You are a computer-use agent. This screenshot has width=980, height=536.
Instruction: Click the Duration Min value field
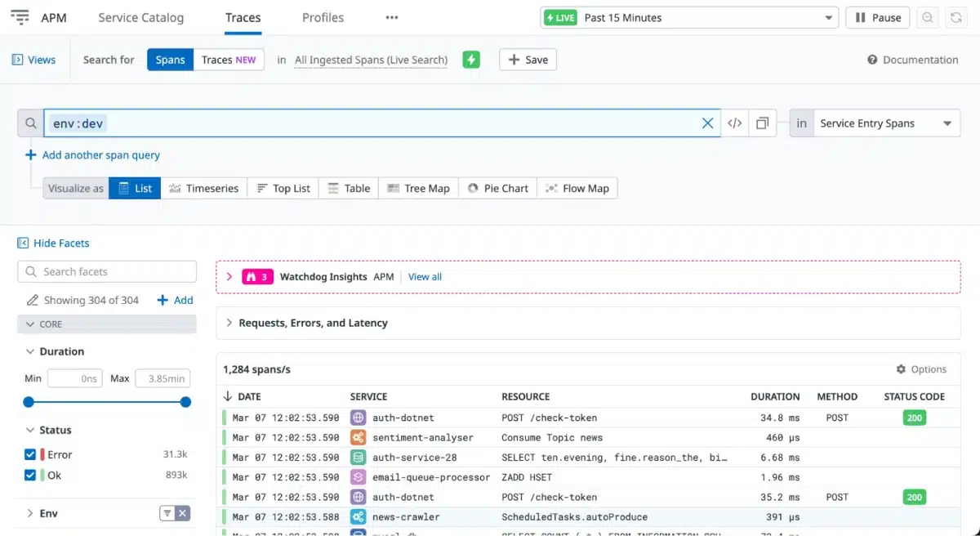[74, 378]
